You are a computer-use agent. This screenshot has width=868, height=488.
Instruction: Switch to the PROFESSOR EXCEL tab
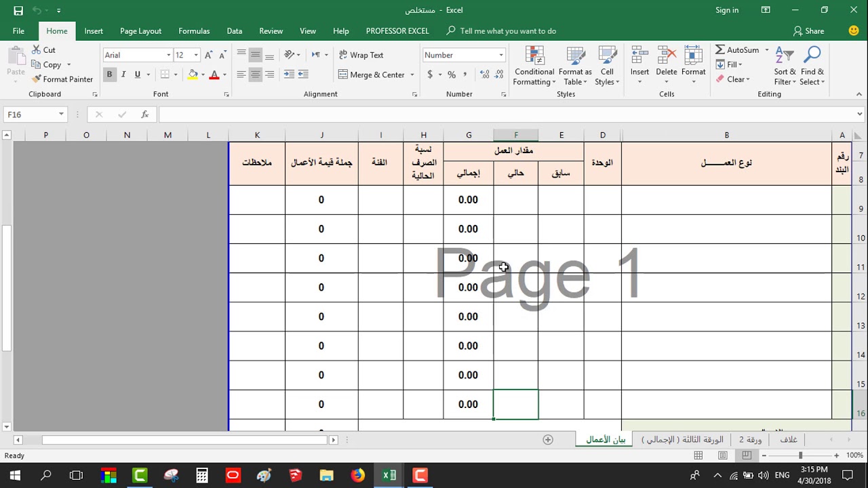click(397, 31)
